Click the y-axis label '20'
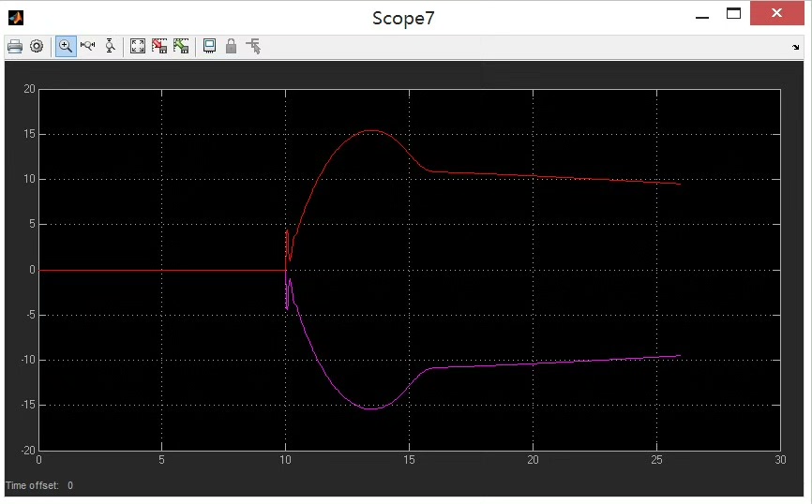 [29, 89]
